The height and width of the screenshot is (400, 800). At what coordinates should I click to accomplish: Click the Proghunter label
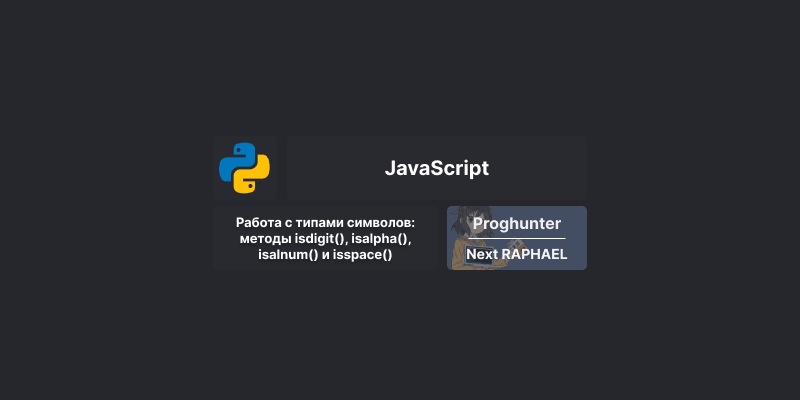click(517, 223)
